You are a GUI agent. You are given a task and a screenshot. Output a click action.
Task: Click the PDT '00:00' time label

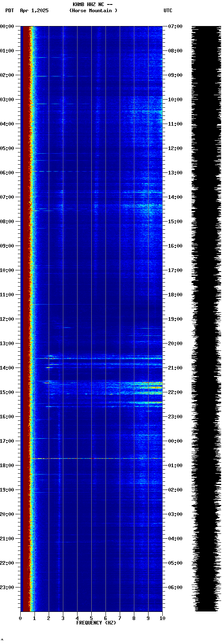pos(7,26)
